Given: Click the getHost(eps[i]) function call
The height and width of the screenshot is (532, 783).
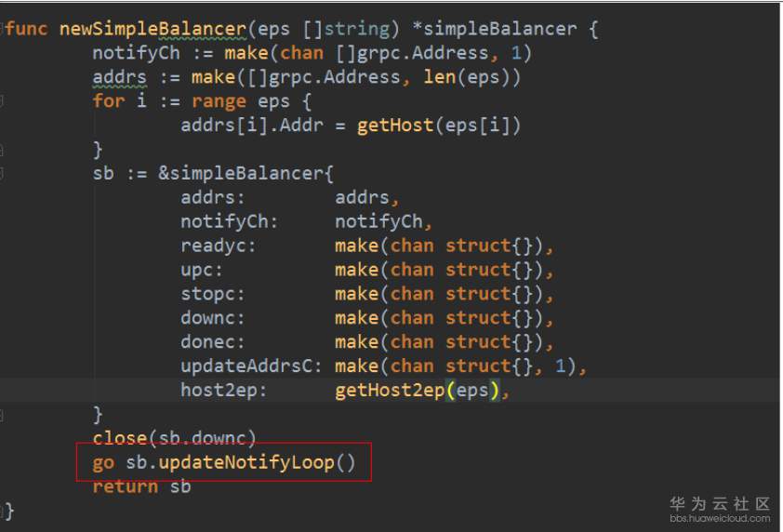Looking at the screenshot, I should pyautogui.click(x=439, y=126).
